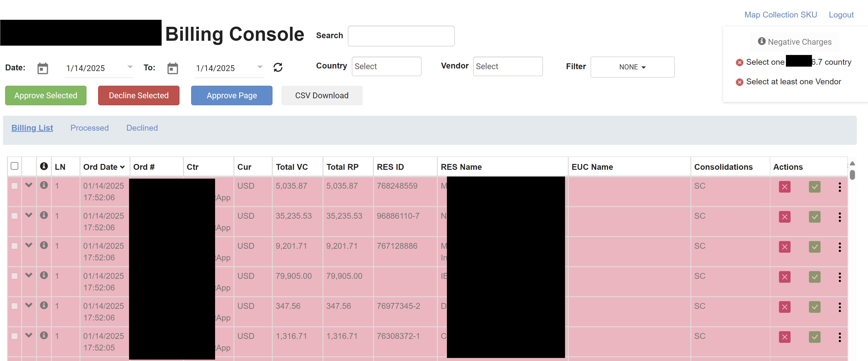Image resolution: width=868 pixels, height=361 pixels.
Task: Open the To date calendar icon
Action: pyautogui.click(x=173, y=68)
